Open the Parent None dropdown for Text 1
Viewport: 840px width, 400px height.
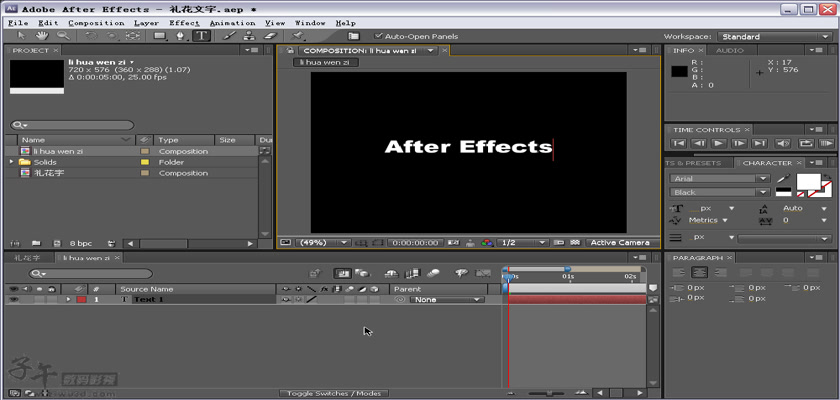(x=447, y=300)
